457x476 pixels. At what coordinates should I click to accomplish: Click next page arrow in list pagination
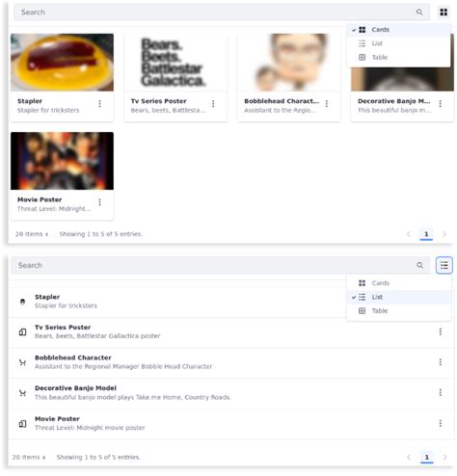[x=444, y=457]
